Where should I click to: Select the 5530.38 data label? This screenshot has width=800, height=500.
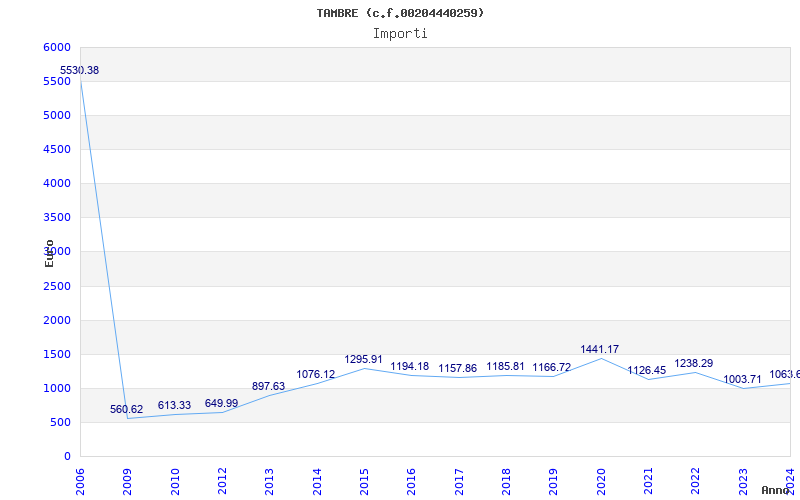point(80,70)
